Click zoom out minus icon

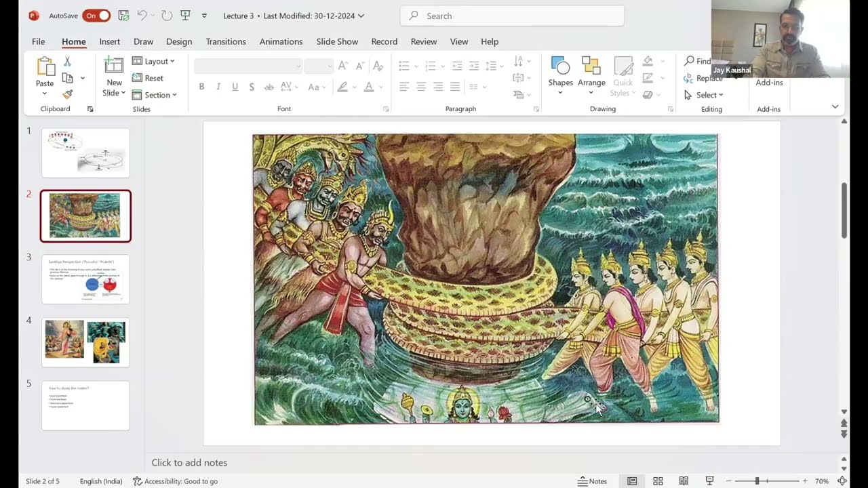(x=728, y=481)
